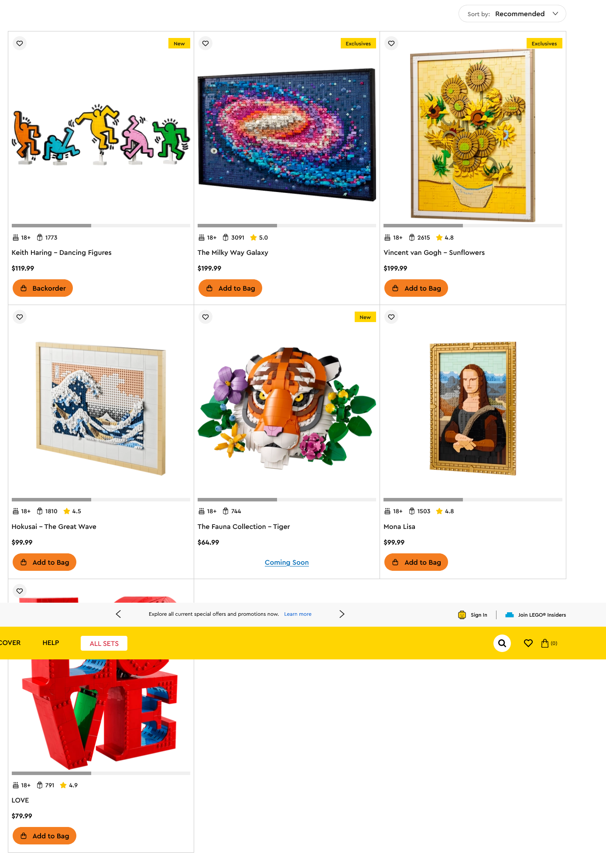Open the search magnifier icon

(x=502, y=643)
